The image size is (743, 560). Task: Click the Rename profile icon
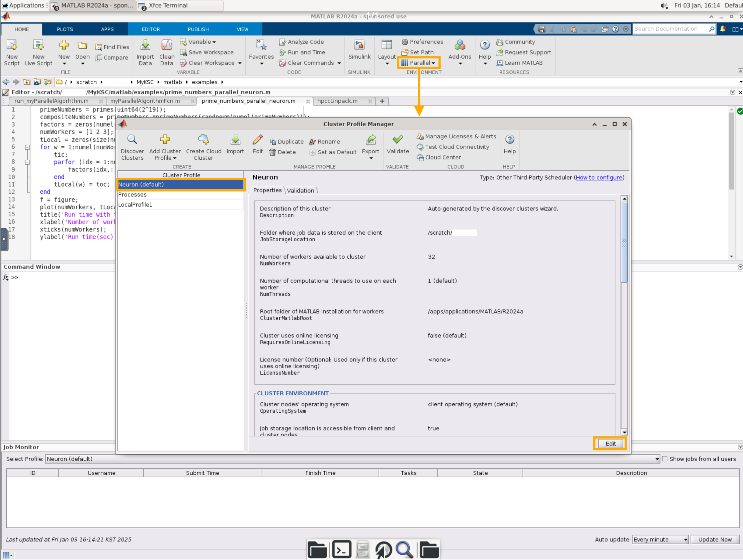(x=312, y=142)
